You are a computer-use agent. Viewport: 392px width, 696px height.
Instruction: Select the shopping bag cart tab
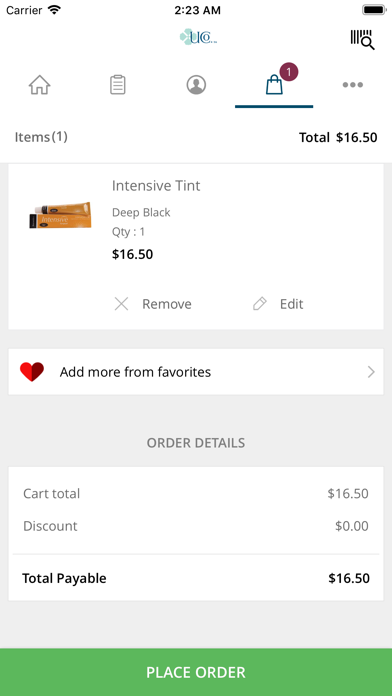point(274,85)
